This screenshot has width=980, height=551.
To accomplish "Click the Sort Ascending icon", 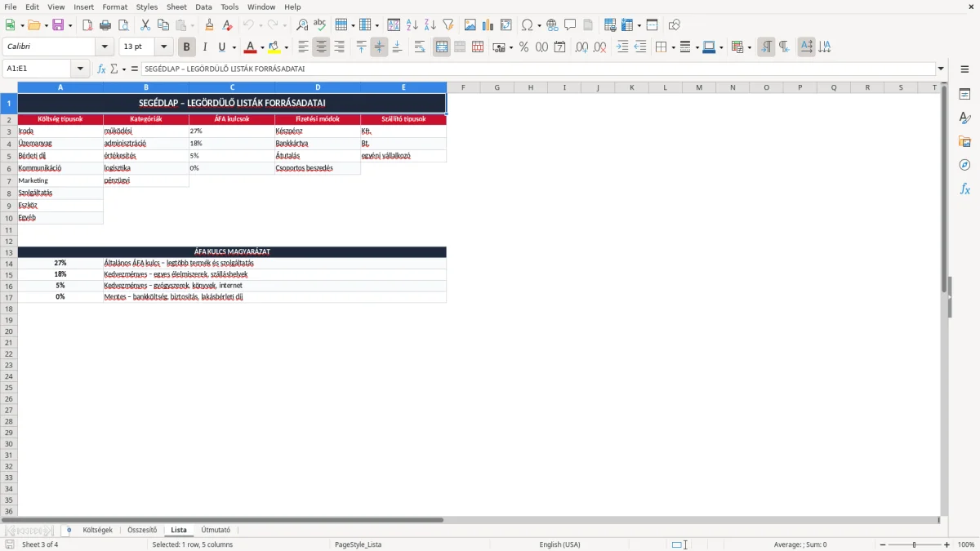I will tap(412, 25).
